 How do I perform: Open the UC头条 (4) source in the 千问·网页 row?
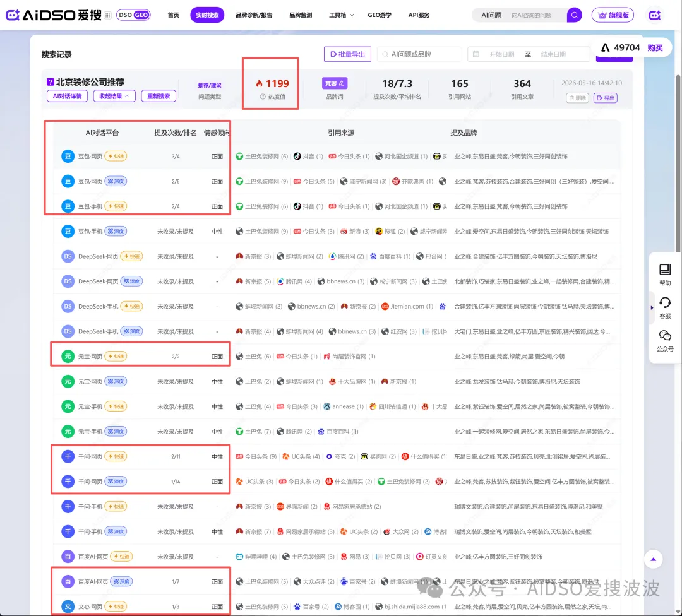click(x=301, y=456)
